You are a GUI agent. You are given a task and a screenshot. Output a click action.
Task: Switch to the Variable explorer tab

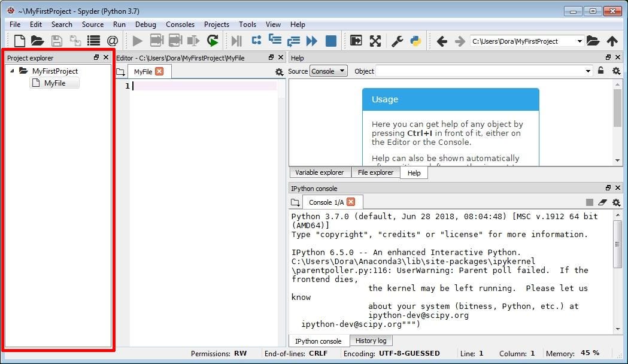(320, 172)
